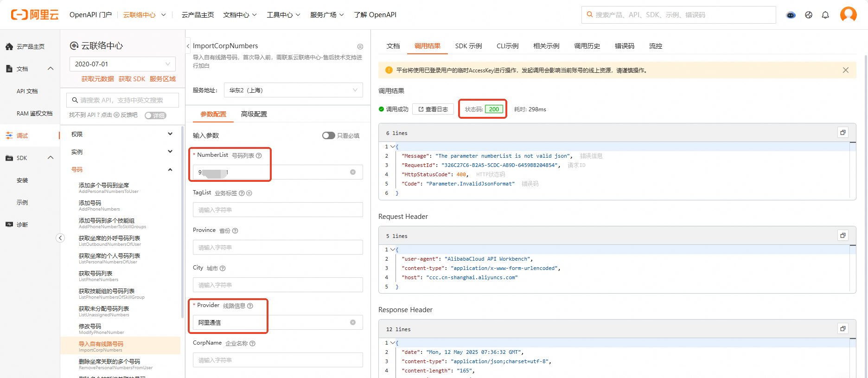Click the CorpName input field

tap(278, 360)
